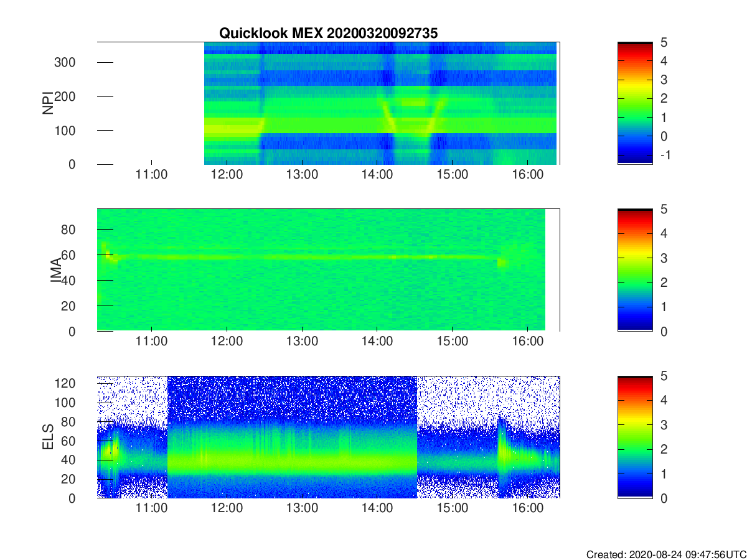Click inside the IMA spectrogram plot
747x560 pixels.
[x=329, y=270]
